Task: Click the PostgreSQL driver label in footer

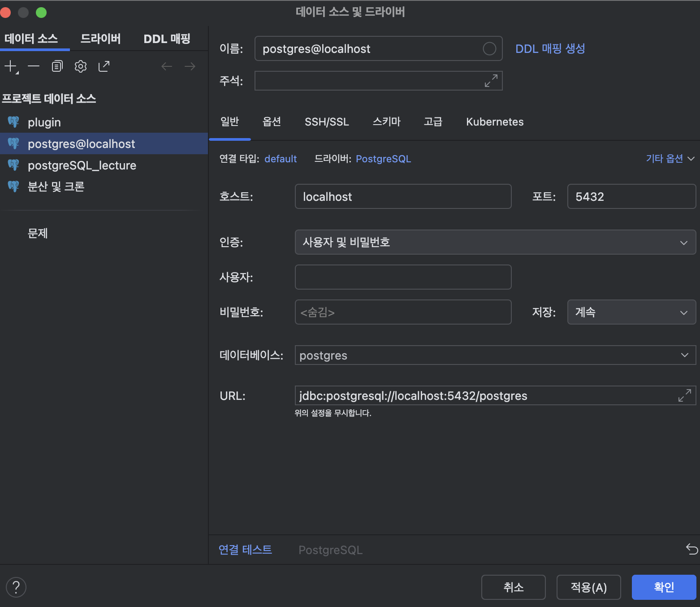Action: click(331, 550)
